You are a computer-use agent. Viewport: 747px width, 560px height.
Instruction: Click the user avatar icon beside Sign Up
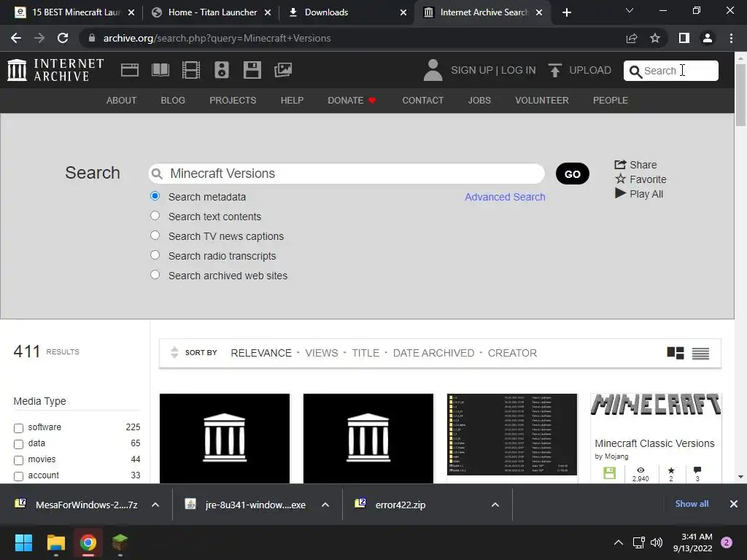(x=433, y=70)
